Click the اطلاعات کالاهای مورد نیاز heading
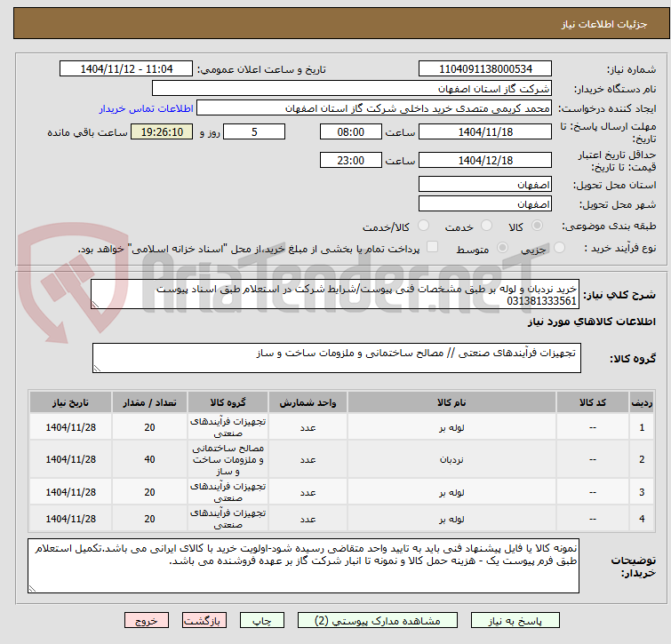Viewport: 671px width, 644px height. [x=591, y=322]
